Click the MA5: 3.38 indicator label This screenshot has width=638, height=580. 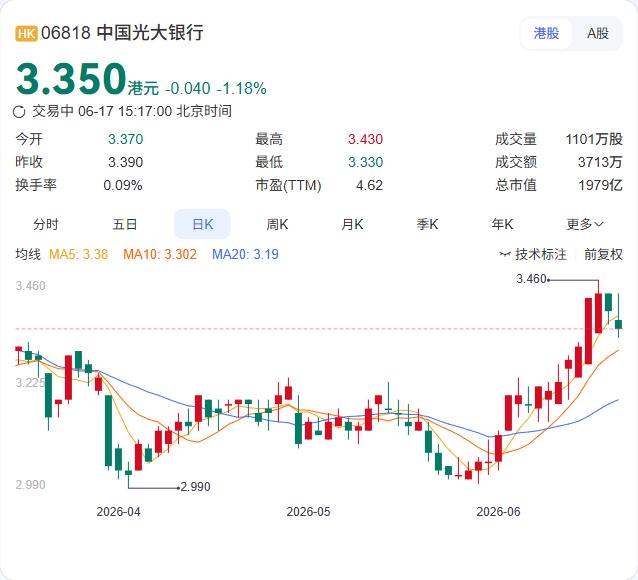pyautogui.click(x=79, y=254)
